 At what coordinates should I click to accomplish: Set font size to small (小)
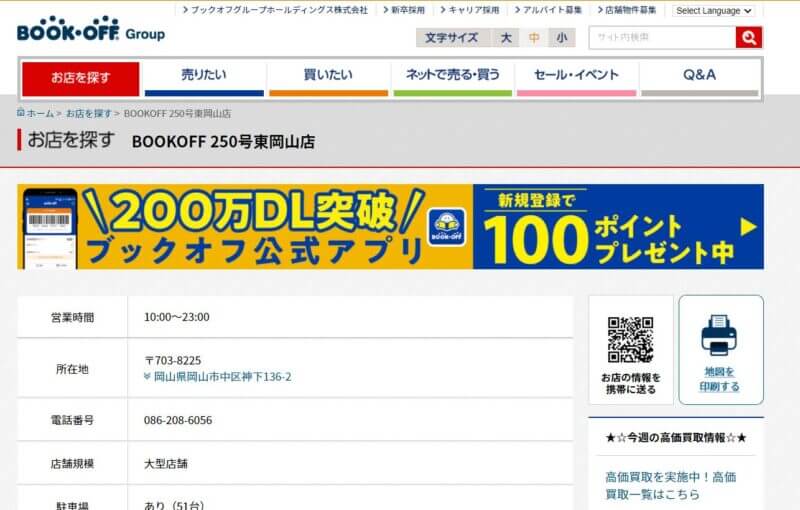tap(562, 38)
